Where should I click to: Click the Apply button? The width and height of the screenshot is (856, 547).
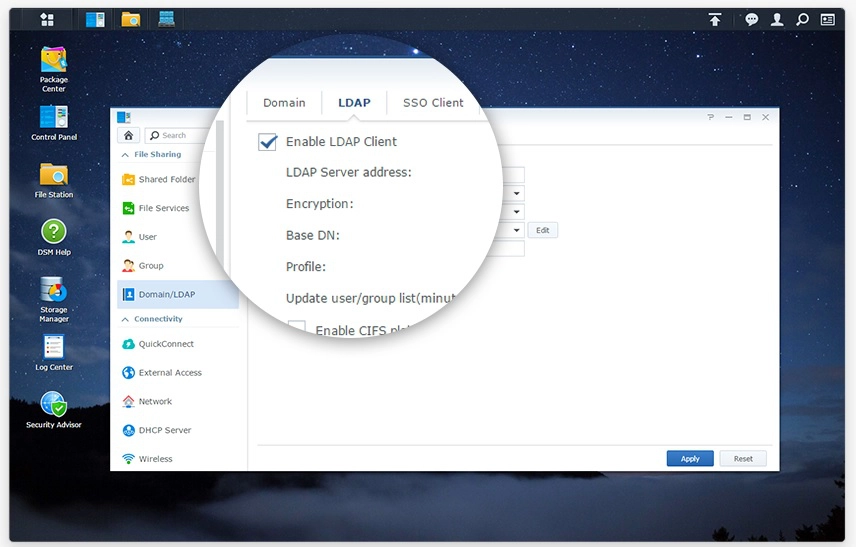tap(690, 459)
